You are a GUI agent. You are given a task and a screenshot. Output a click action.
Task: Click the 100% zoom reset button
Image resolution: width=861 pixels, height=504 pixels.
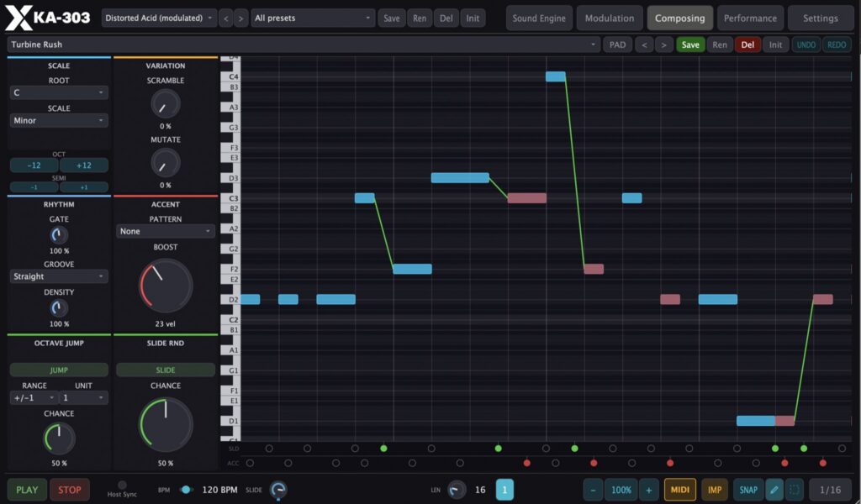coord(621,489)
